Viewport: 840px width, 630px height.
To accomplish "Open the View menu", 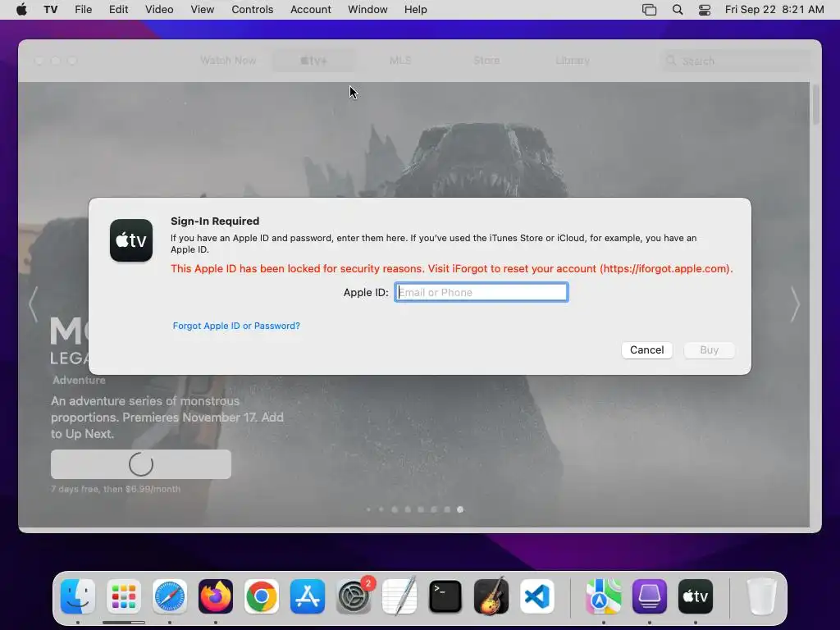I will pyautogui.click(x=203, y=10).
